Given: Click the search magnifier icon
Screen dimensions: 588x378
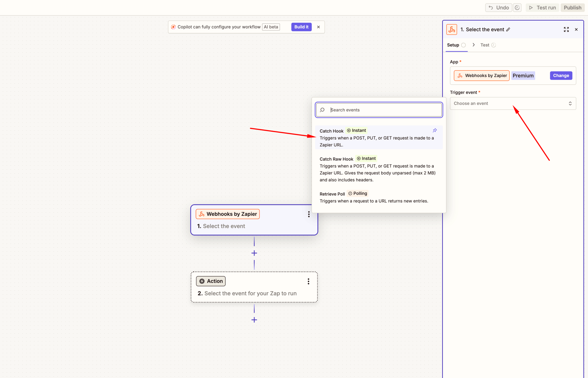Looking at the screenshot, I should (x=322, y=110).
